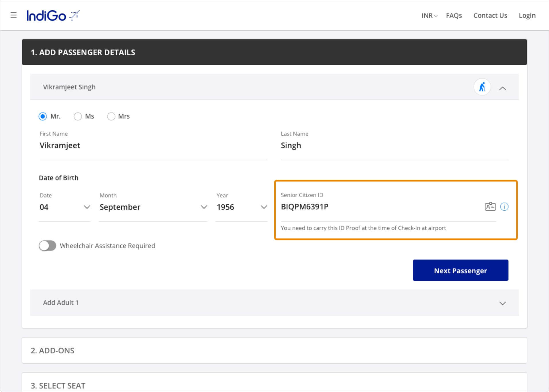Show Senior Citizen ID info tooltip
This screenshot has height=392, width=549.
click(504, 207)
